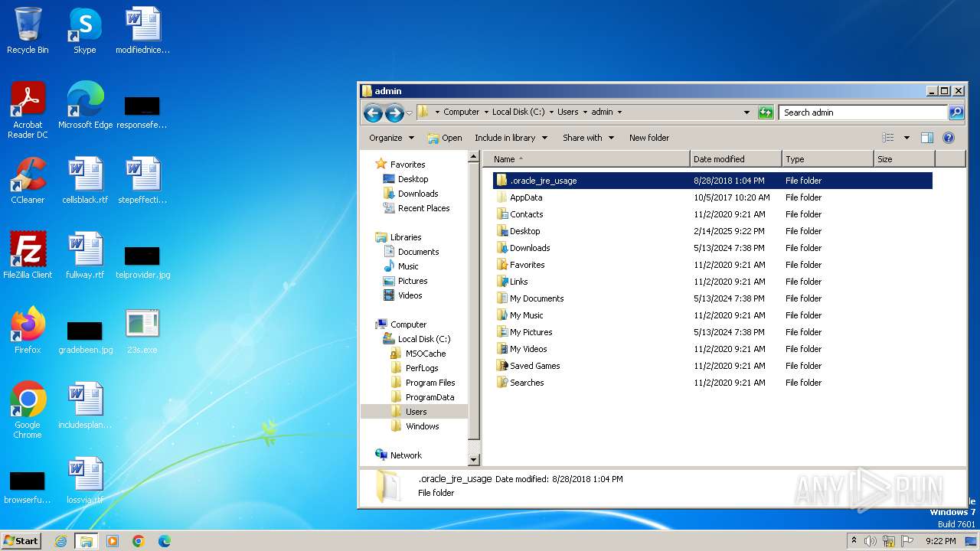The height and width of the screenshot is (551, 980).
Task: Click the volume speaker tray icon
Action: (871, 541)
